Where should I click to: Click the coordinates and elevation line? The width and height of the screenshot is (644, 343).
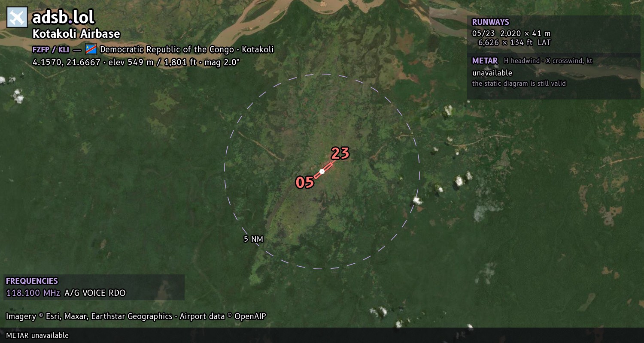(136, 62)
